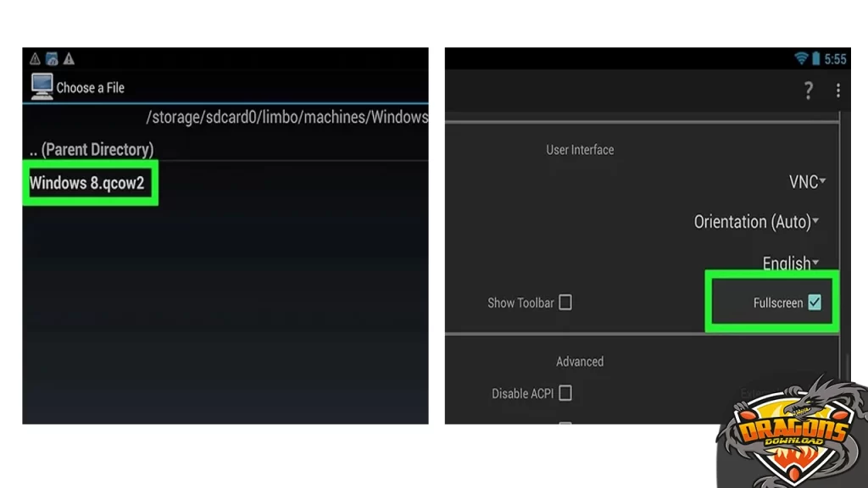Click the Advanced section header
The width and height of the screenshot is (868, 488).
[580, 362]
